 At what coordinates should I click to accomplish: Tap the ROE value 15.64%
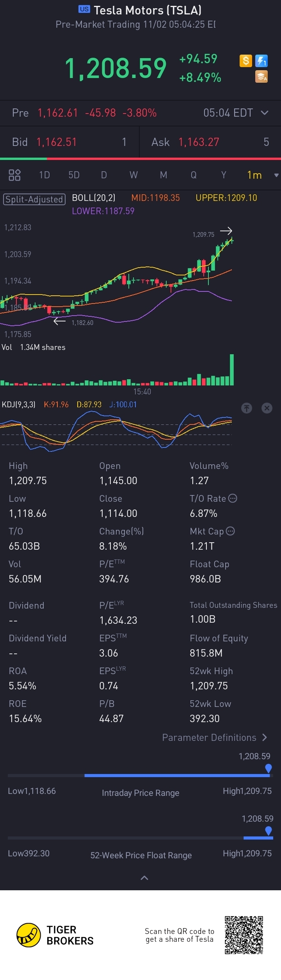point(25,719)
